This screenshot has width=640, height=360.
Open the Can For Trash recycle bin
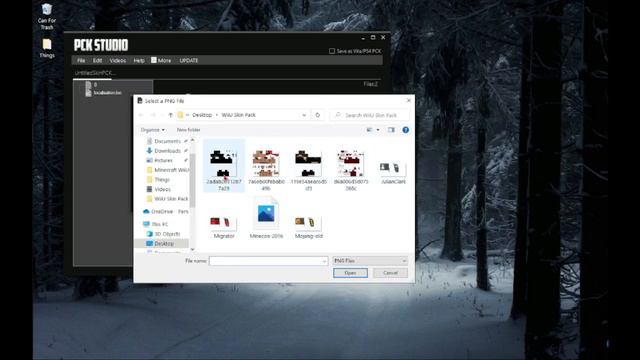coord(47,16)
